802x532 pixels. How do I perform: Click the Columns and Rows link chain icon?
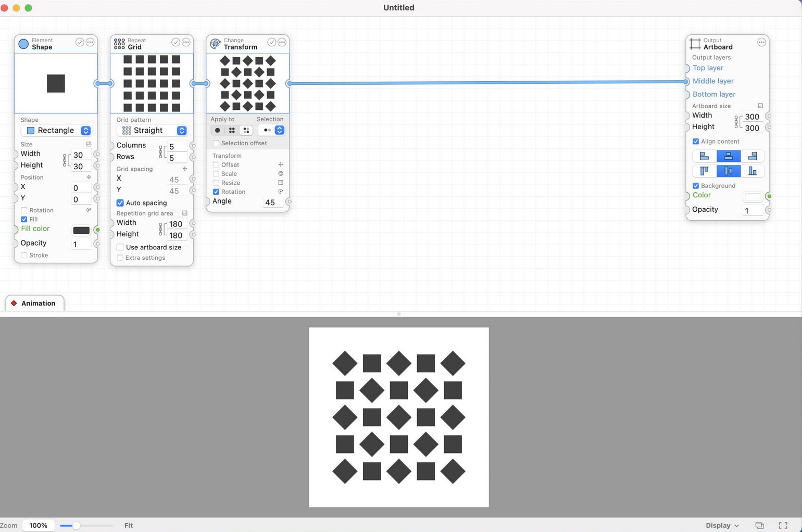[x=160, y=151]
